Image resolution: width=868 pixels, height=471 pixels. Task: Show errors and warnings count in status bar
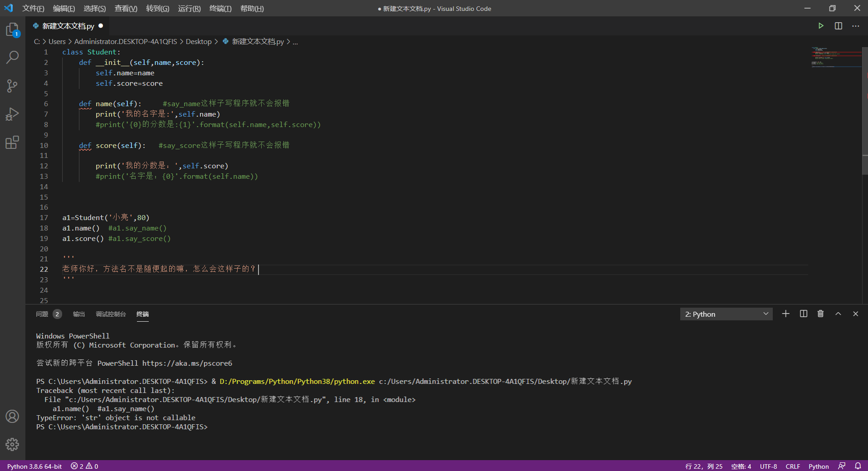coord(84,466)
